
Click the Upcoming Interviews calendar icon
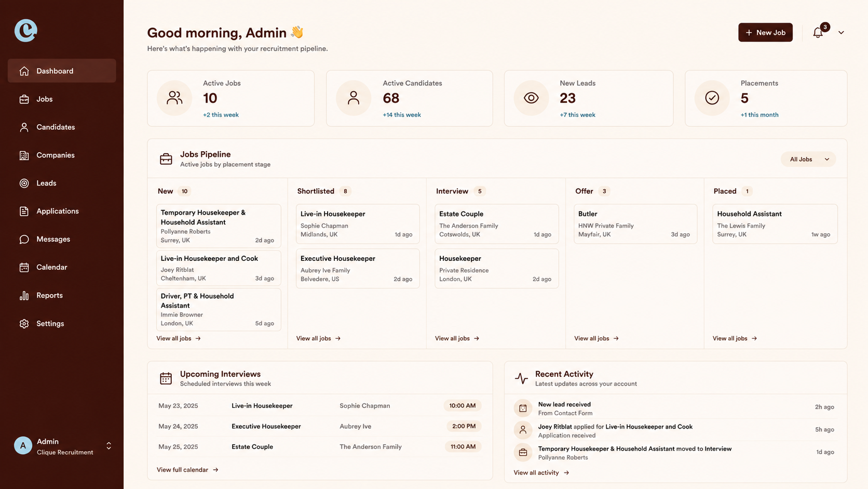[x=166, y=378]
